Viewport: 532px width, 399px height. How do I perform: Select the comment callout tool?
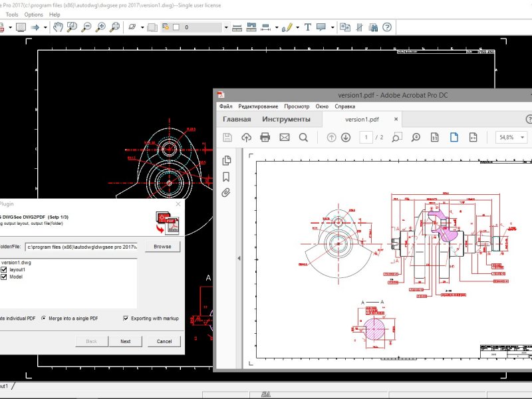coord(321,27)
